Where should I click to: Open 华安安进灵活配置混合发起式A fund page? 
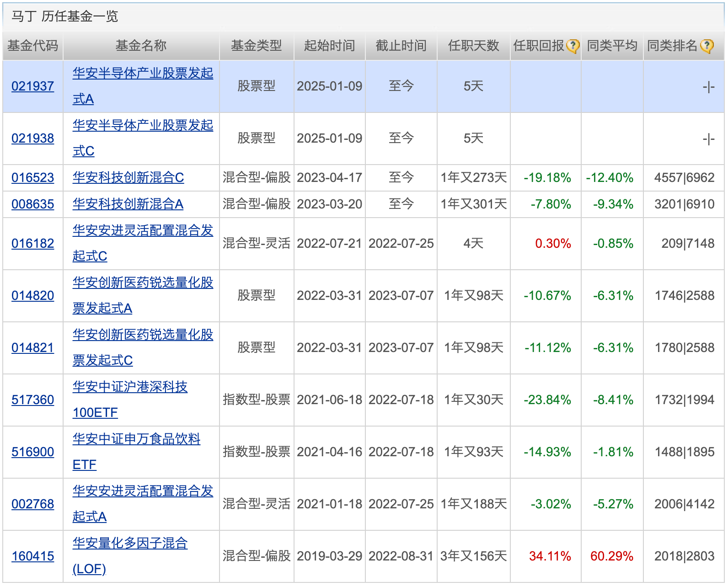click(x=143, y=504)
